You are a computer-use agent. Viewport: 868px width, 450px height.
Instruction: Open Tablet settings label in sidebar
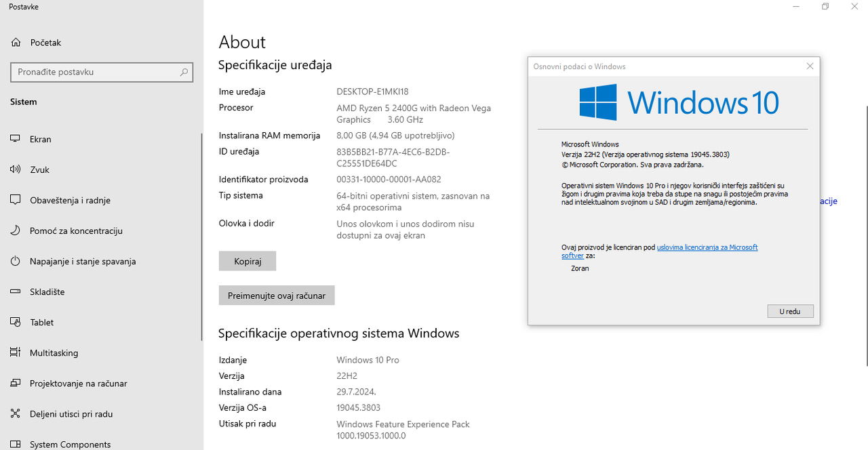point(42,323)
